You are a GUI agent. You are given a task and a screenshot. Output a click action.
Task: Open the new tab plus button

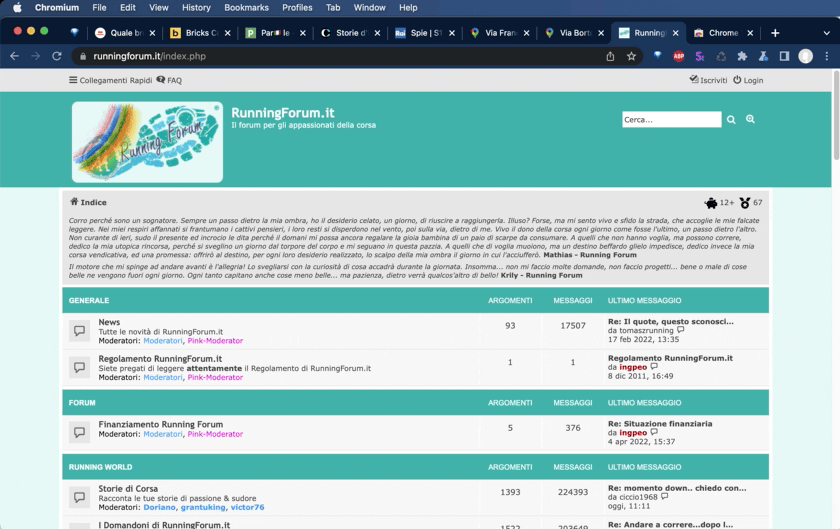[x=775, y=33]
